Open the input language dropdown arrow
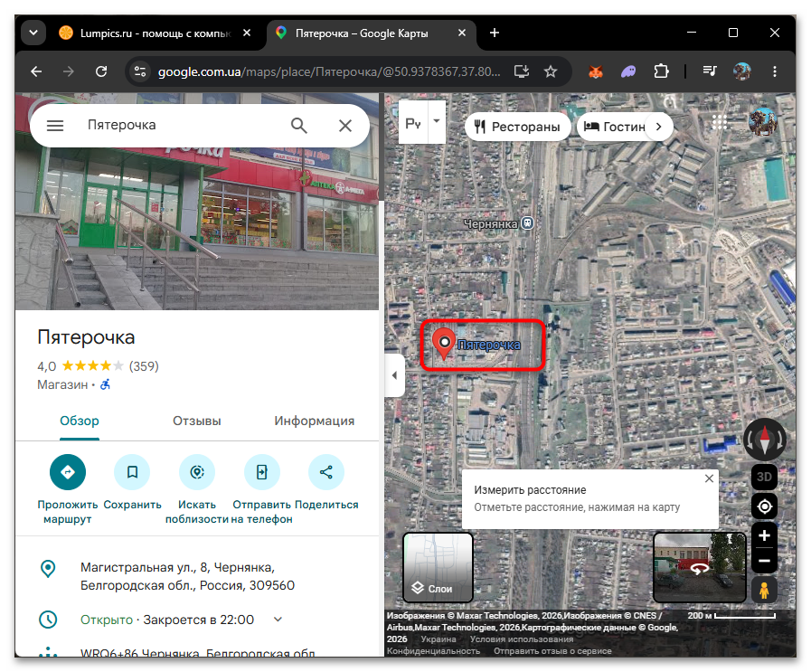 click(x=437, y=121)
